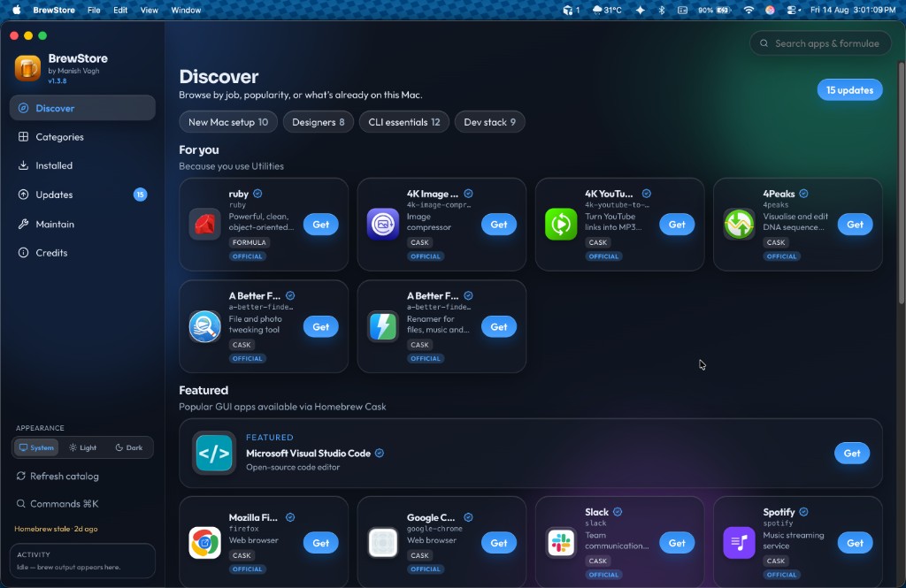Click the verified badge next to Slack
Screen dimensions: 906x588
point(618,512)
